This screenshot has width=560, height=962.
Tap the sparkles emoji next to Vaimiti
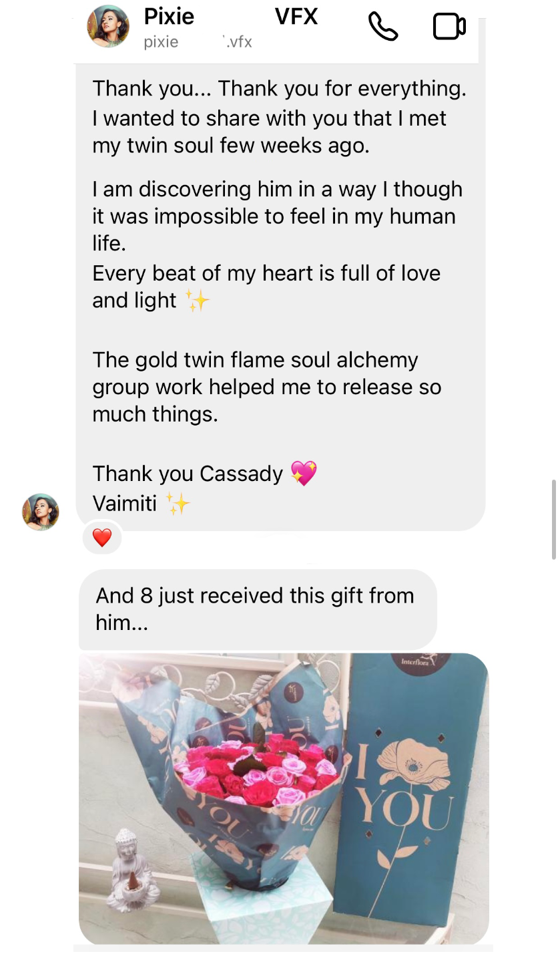click(178, 503)
